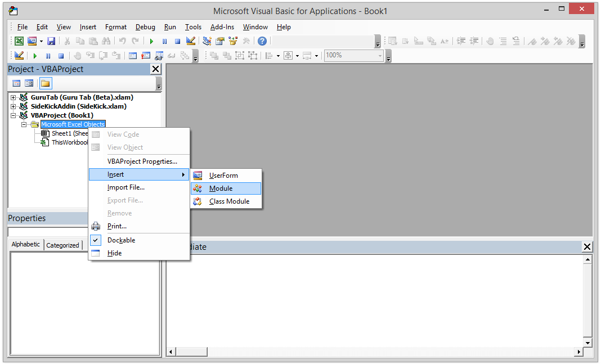The width and height of the screenshot is (601, 364).
Task: Run macro with Standard toolbar play icon
Action: (x=151, y=41)
